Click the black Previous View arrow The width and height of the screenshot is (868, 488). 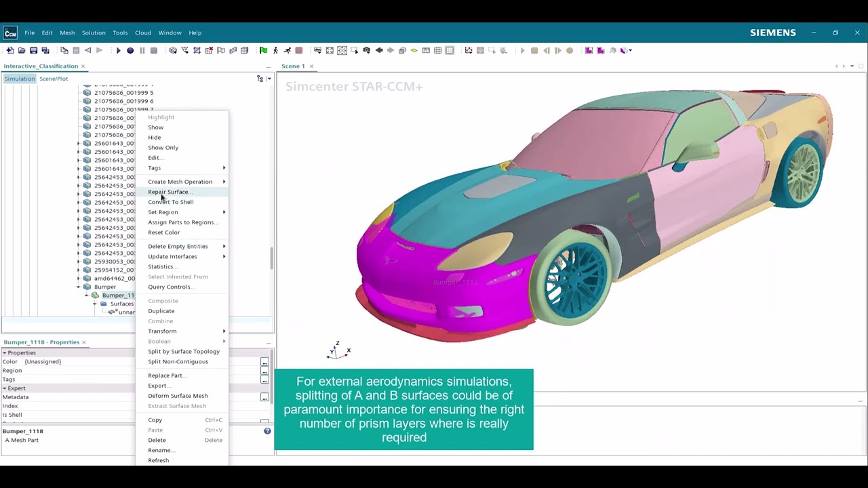pos(379,50)
